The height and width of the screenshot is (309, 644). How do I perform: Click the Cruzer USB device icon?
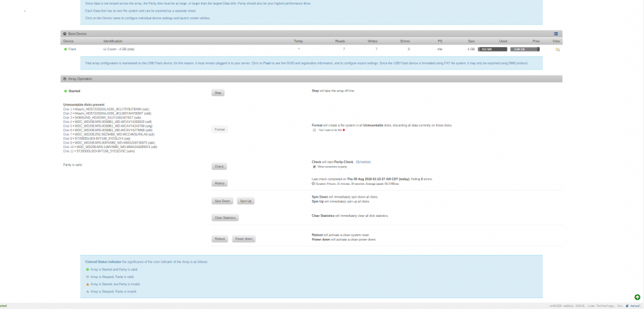click(105, 49)
